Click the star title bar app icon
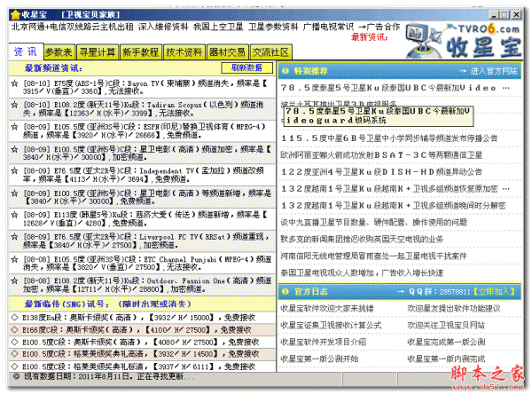Screen dimensions: 532x394 pyautogui.click(x=15, y=14)
